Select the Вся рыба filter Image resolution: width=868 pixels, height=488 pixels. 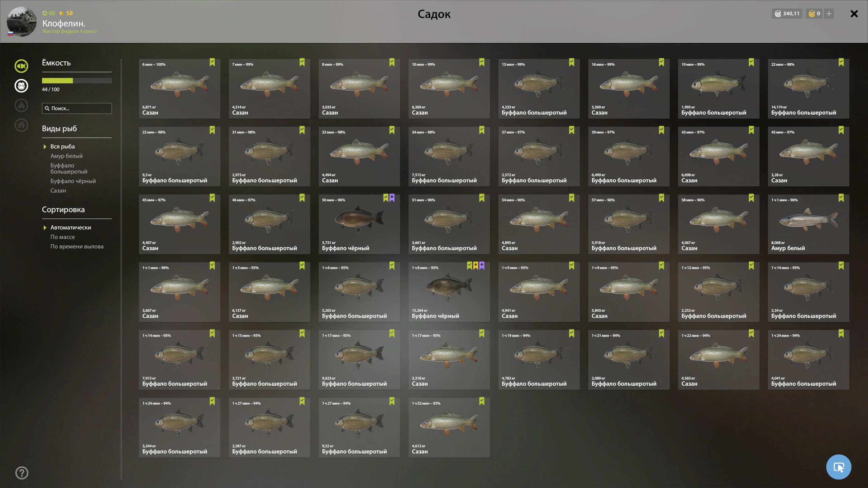(63, 146)
